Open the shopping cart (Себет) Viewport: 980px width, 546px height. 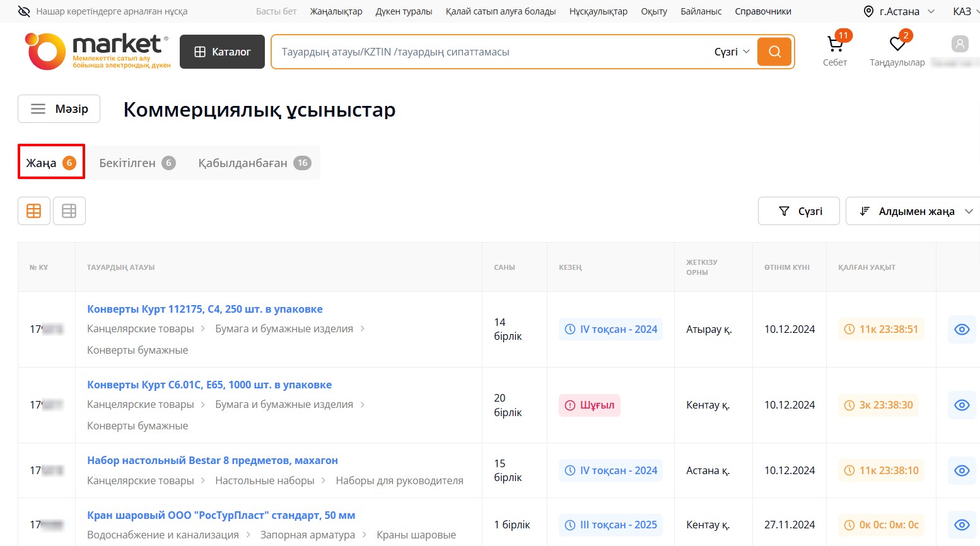pos(835,45)
